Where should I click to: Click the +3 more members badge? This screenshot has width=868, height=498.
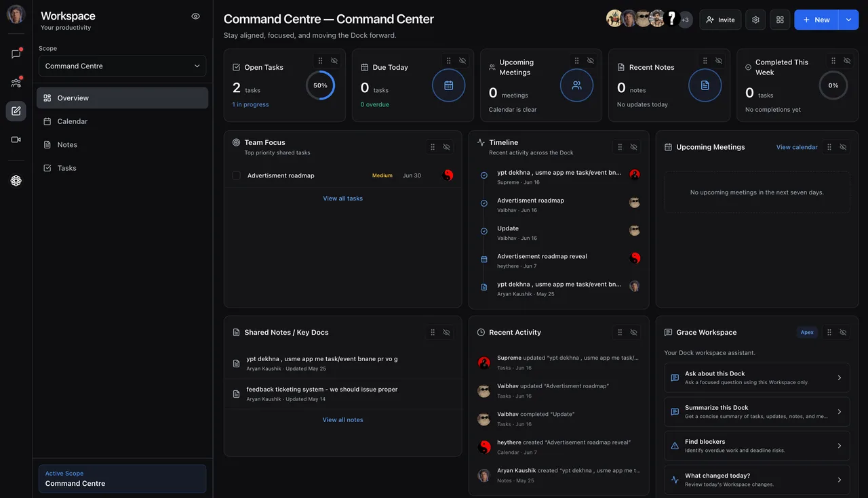(685, 20)
